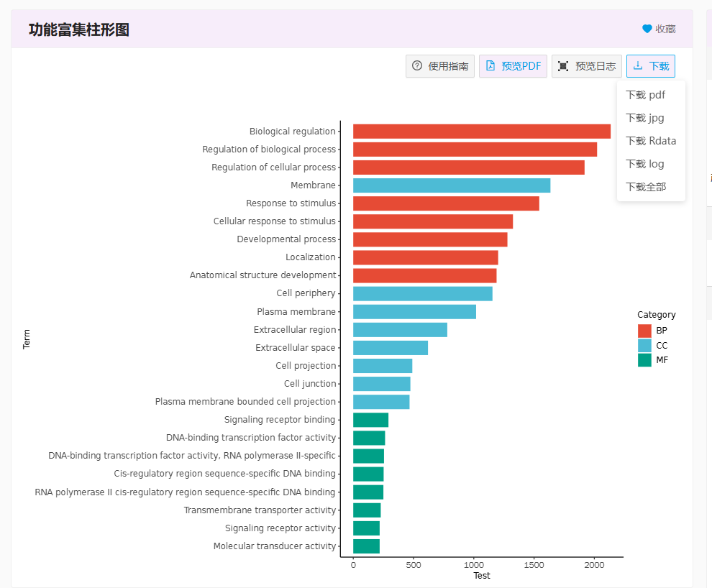
Task: Collapse the 下载 dropdown menu
Action: click(651, 66)
